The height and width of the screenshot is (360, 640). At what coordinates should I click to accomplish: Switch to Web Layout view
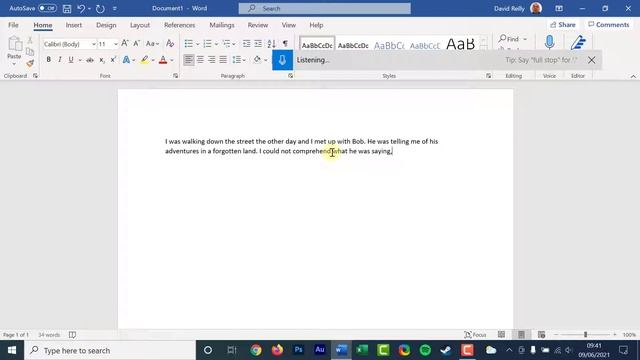pos(541,335)
